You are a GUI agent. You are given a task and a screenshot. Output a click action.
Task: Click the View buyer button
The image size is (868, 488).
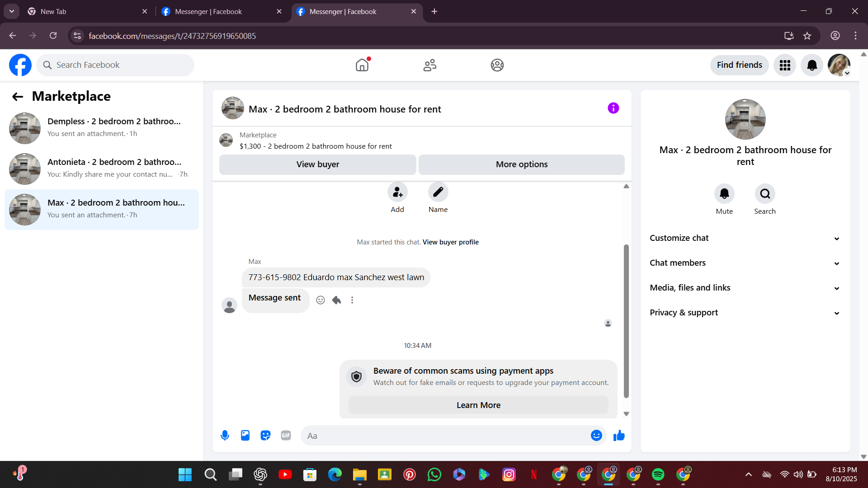click(x=317, y=164)
